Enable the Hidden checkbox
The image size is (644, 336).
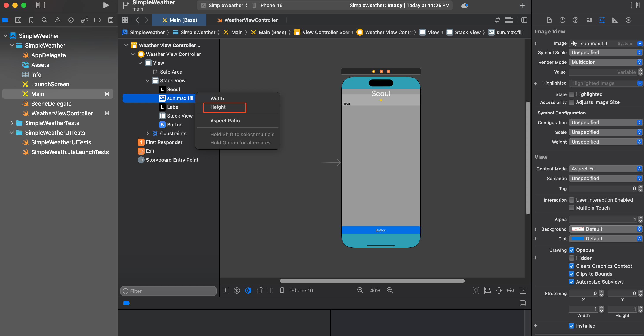click(571, 258)
